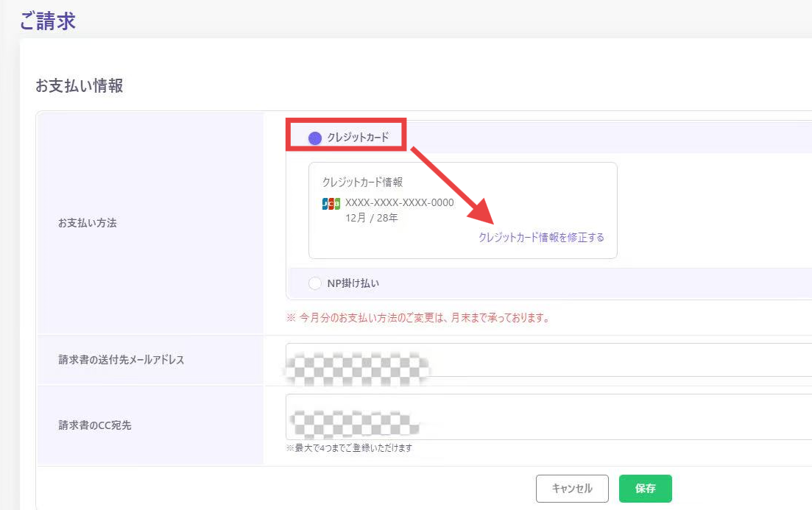Click the クレジットカード情報 card heading
This screenshot has height=510, width=812.
(x=362, y=182)
